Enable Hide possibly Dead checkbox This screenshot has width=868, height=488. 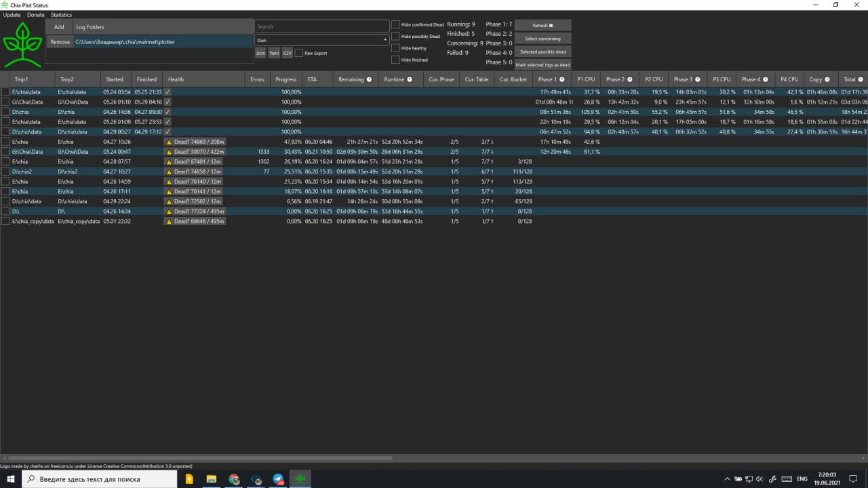pyautogui.click(x=395, y=37)
